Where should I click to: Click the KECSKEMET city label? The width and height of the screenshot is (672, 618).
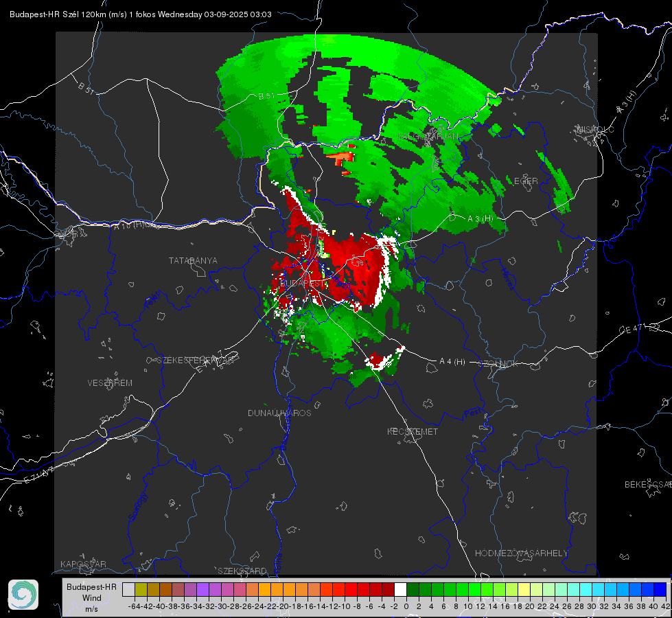pyautogui.click(x=413, y=431)
